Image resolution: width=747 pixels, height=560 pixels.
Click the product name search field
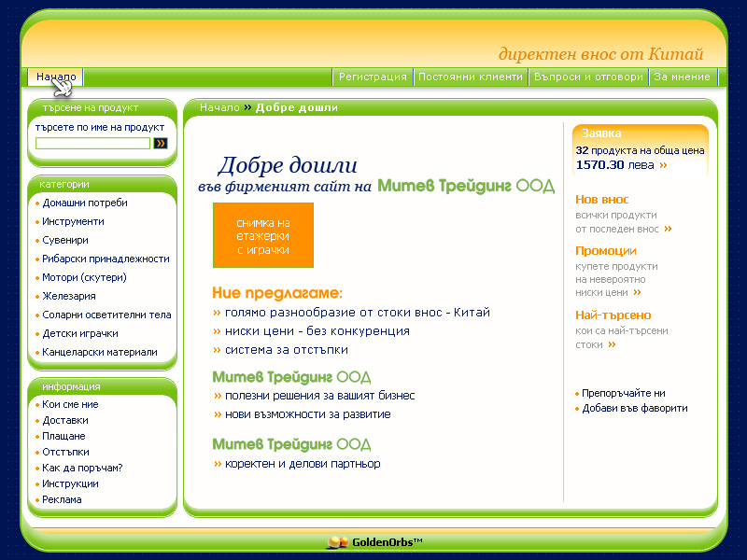[92, 143]
